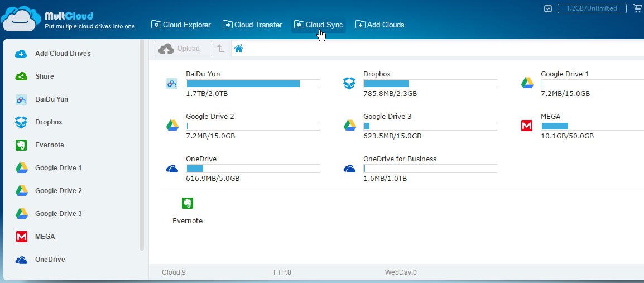Click the shopping cart icon
This screenshot has height=283, width=644.
[637, 8]
